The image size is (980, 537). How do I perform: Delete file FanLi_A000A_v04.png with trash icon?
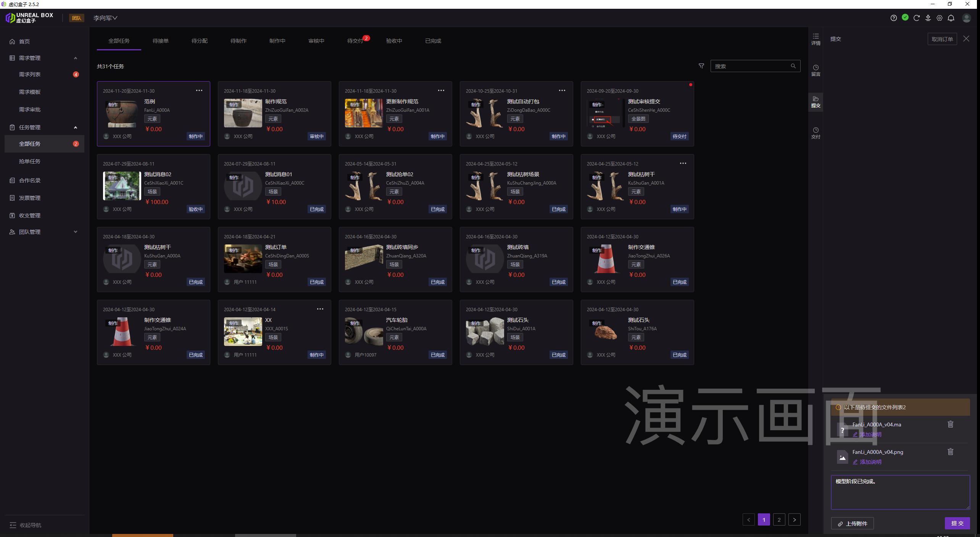coord(950,452)
